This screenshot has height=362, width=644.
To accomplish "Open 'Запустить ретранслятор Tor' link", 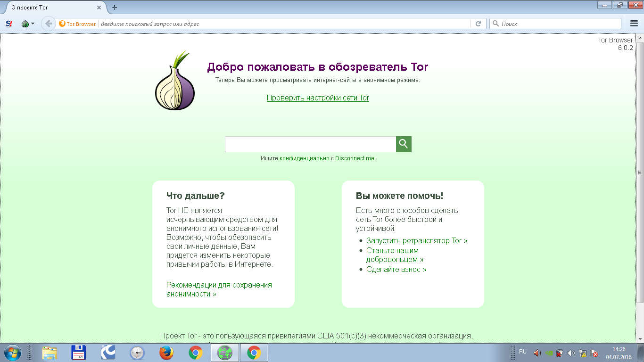I will tap(417, 240).
